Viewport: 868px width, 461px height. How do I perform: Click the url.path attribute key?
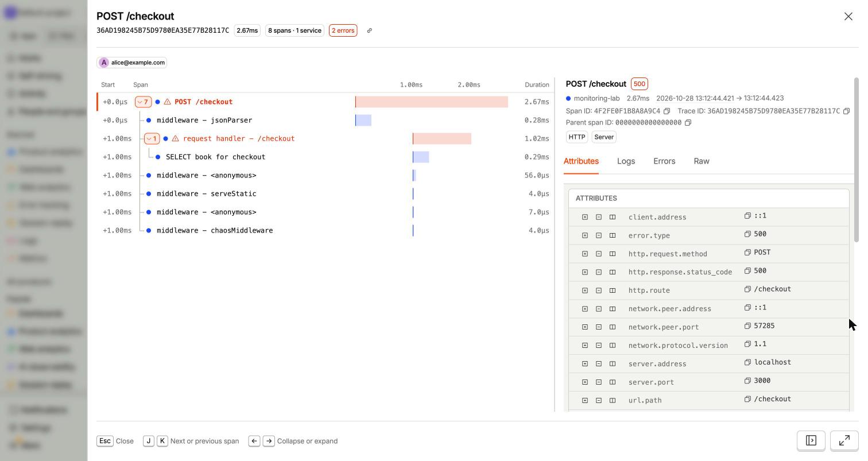click(645, 401)
